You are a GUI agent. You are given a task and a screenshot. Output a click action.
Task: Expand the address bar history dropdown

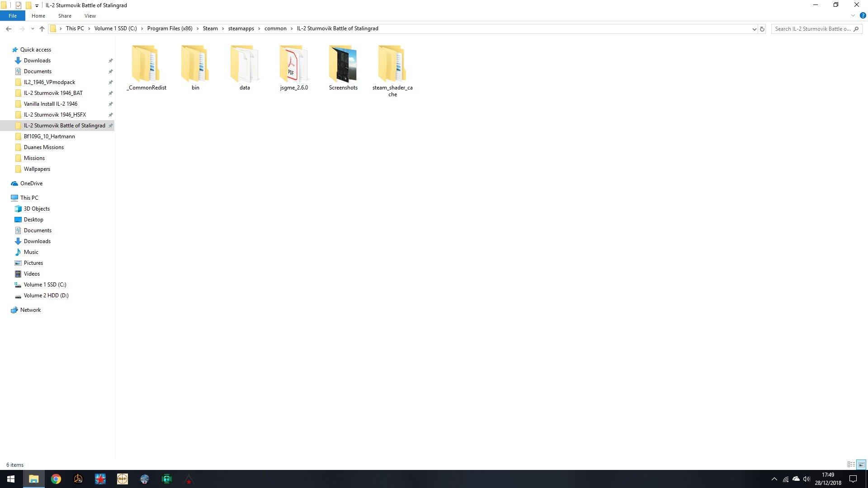(754, 29)
